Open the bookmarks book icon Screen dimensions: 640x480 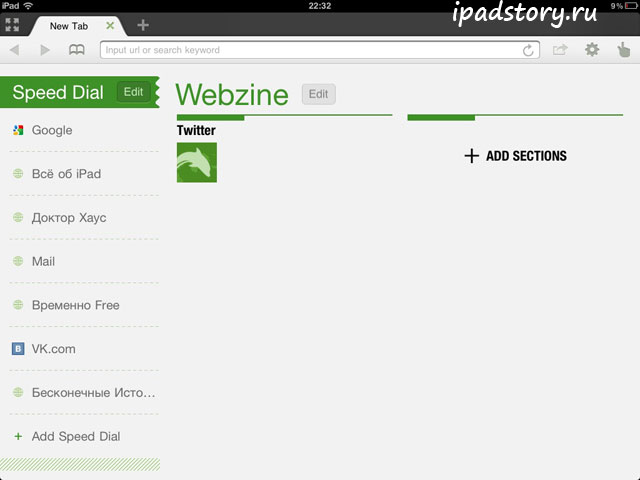[x=76, y=50]
